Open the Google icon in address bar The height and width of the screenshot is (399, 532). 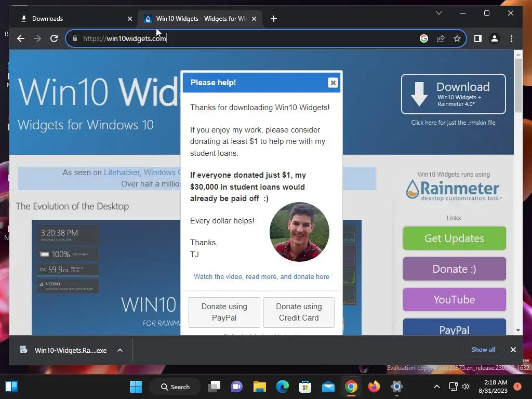click(424, 38)
